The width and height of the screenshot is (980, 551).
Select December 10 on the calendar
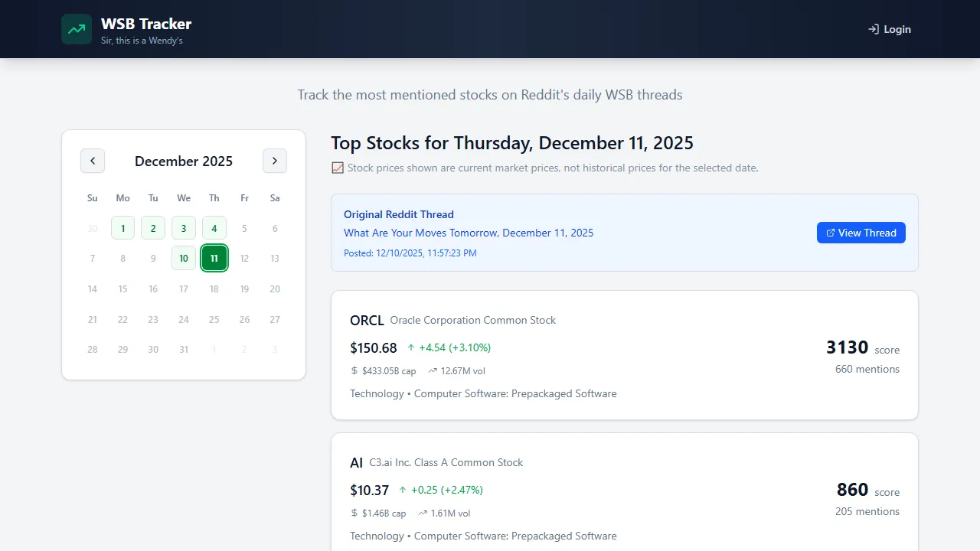(184, 258)
